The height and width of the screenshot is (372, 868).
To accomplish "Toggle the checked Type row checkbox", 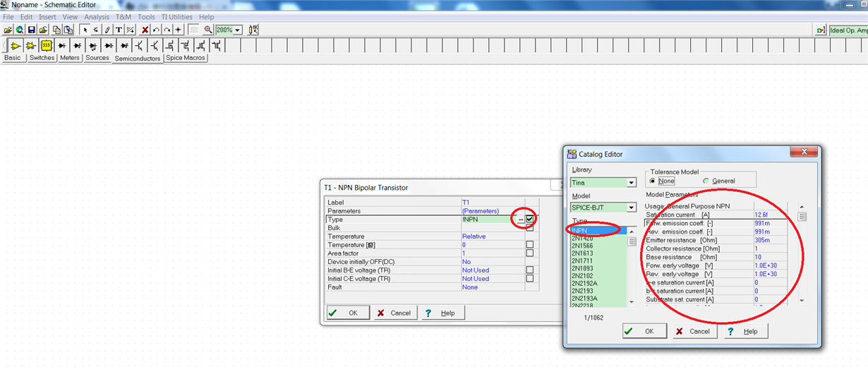I will tap(529, 220).
